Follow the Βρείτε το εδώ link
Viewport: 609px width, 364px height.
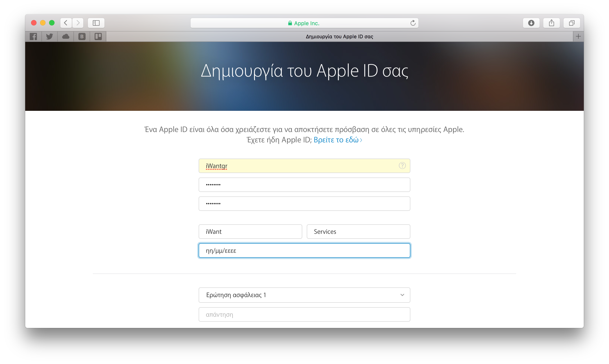click(338, 140)
